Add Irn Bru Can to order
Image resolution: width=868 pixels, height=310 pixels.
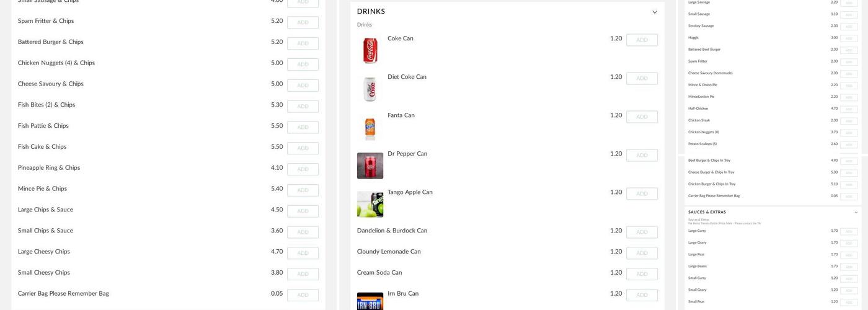point(642,295)
